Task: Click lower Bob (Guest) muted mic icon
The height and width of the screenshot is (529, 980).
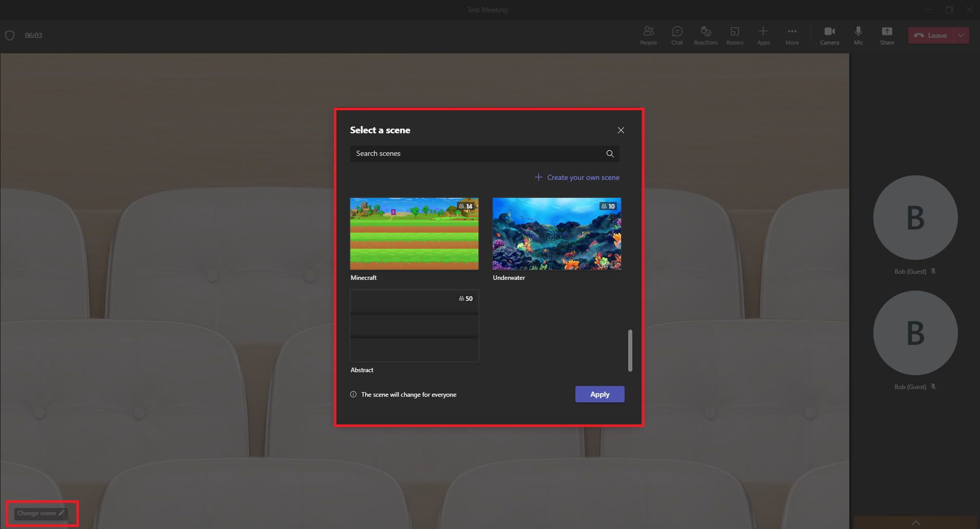Action: point(933,386)
